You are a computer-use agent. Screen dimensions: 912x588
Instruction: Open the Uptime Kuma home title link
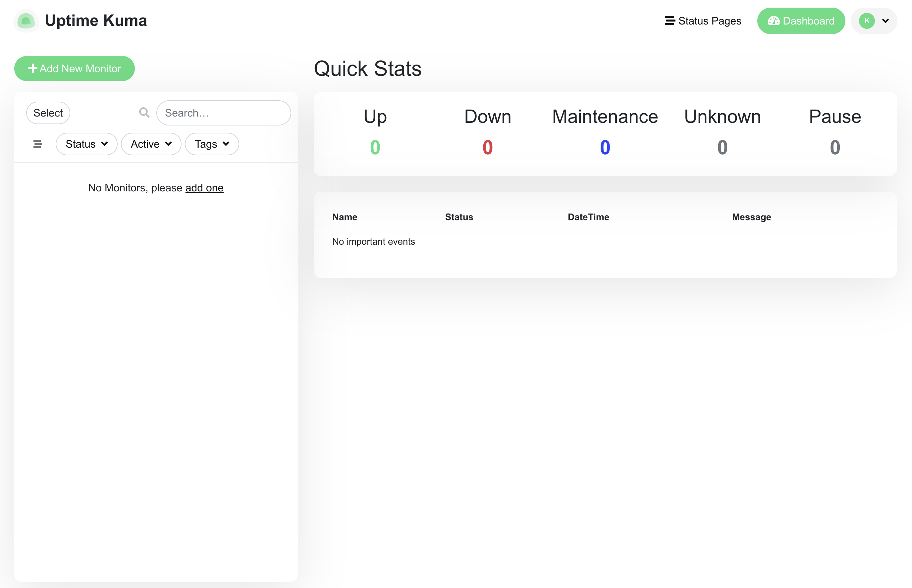click(x=96, y=21)
